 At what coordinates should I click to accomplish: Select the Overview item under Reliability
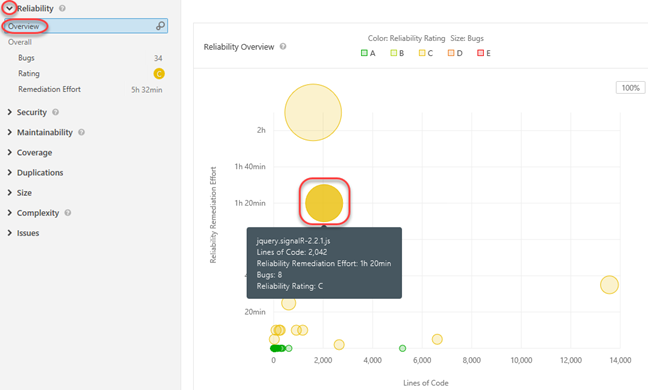coord(86,26)
